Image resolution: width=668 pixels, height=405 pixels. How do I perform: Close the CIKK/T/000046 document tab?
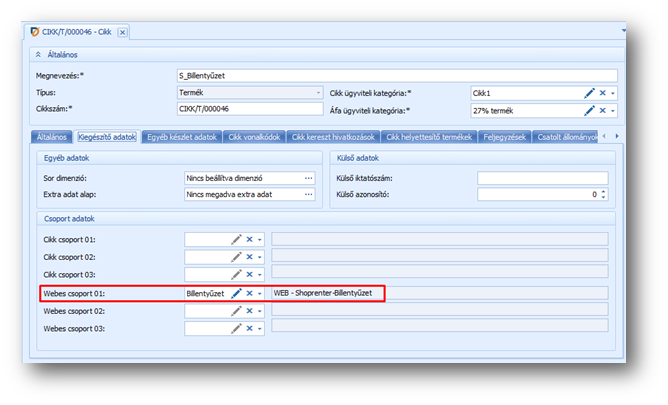(x=122, y=32)
